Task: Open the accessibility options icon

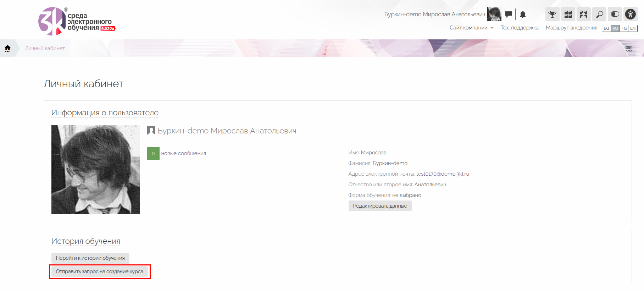Action: [x=631, y=14]
